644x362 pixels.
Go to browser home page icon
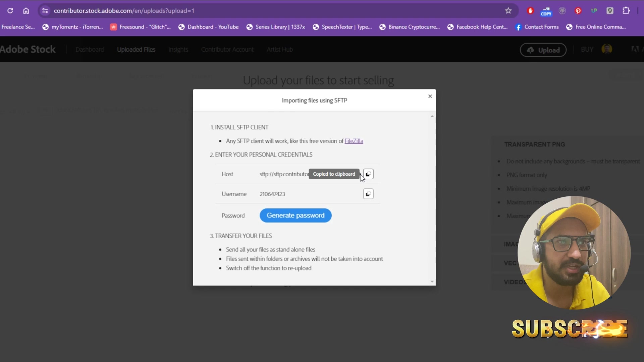[x=26, y=11]
